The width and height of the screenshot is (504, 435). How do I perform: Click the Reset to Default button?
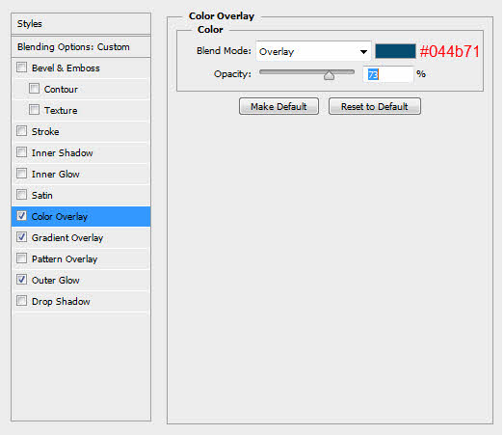tap(375, 106)
